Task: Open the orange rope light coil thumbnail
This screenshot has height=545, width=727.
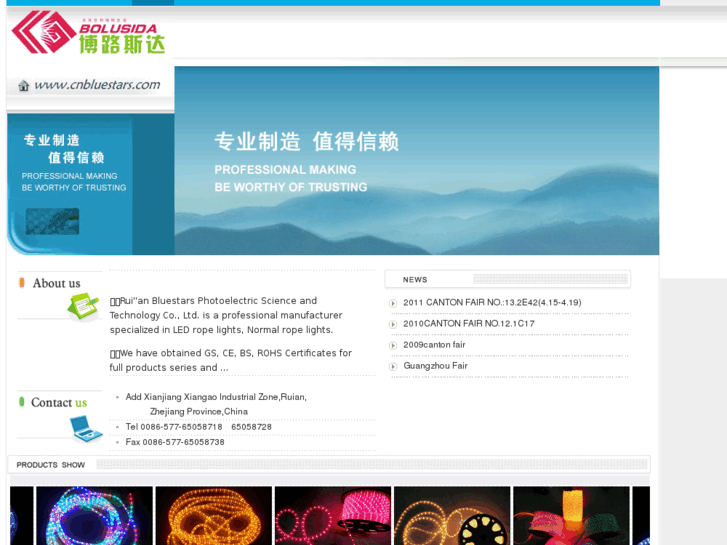Action: [214, 515]
